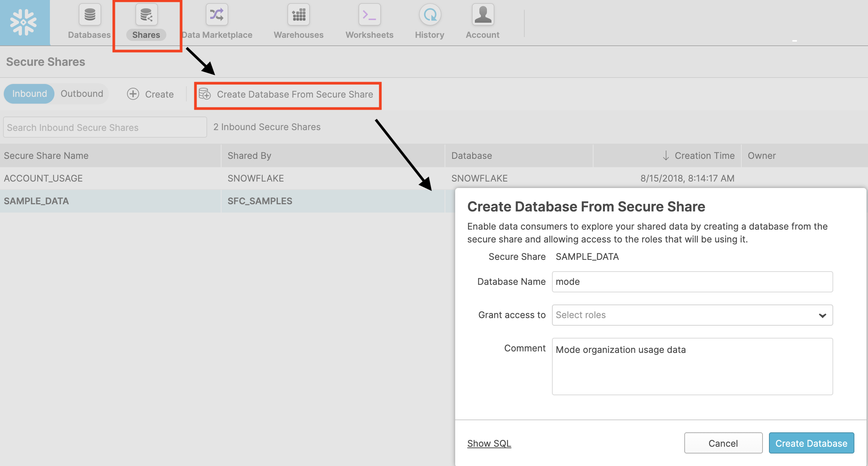Screen dimensions: 868x466
Task: Sort by Shared By column header
Action: [333, 155]
